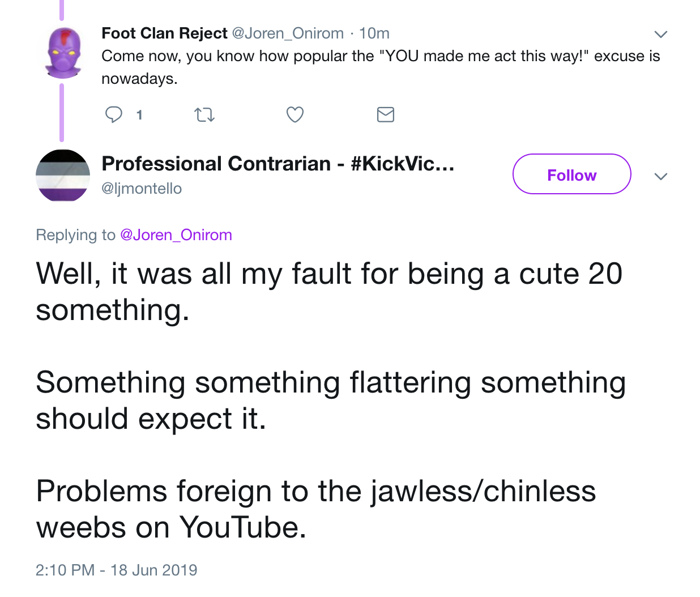
Task: Click the @ljmontello handle
Action: coord(142,189)
